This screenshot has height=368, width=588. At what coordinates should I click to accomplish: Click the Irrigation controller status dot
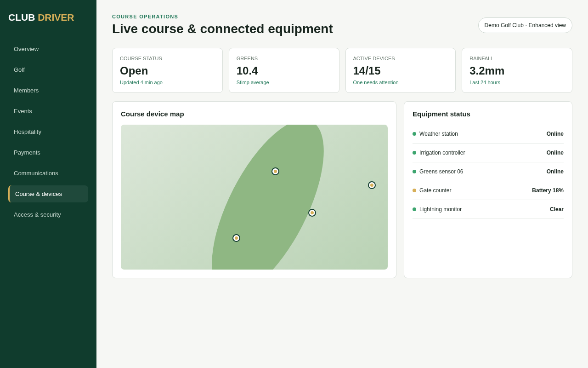coord(414,153)
